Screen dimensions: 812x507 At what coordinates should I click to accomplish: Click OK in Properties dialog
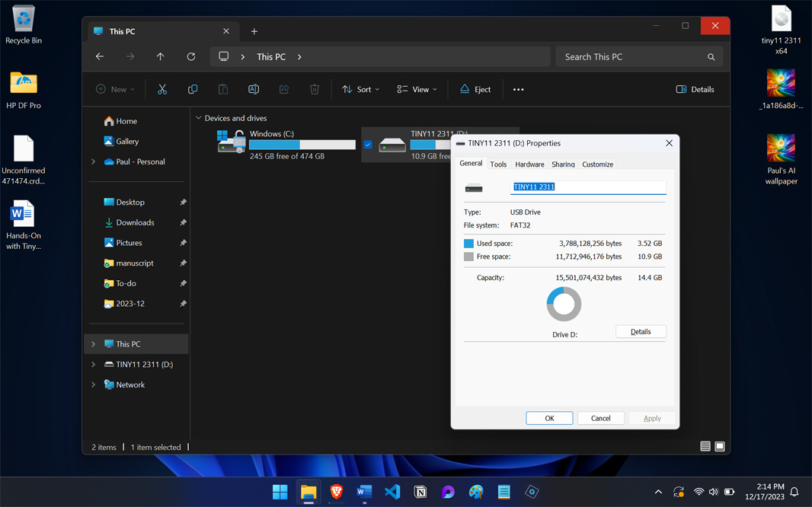tap(549, 418)
